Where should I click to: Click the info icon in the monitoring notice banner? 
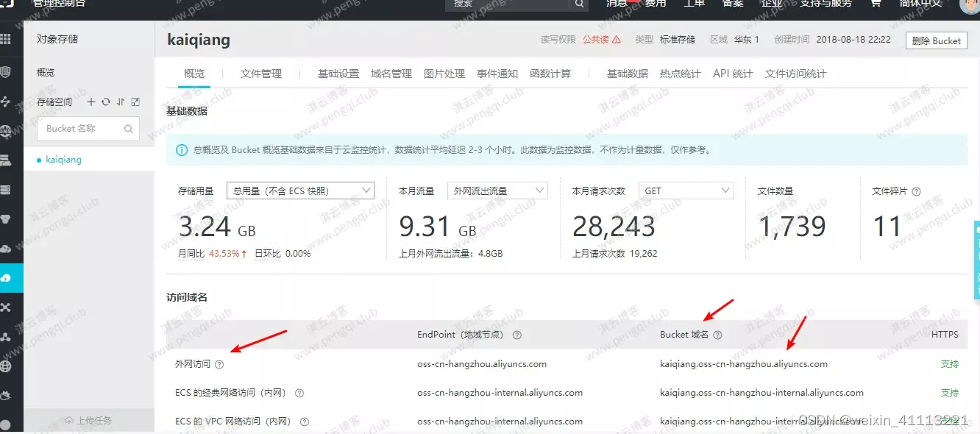[x=182, y=150]
